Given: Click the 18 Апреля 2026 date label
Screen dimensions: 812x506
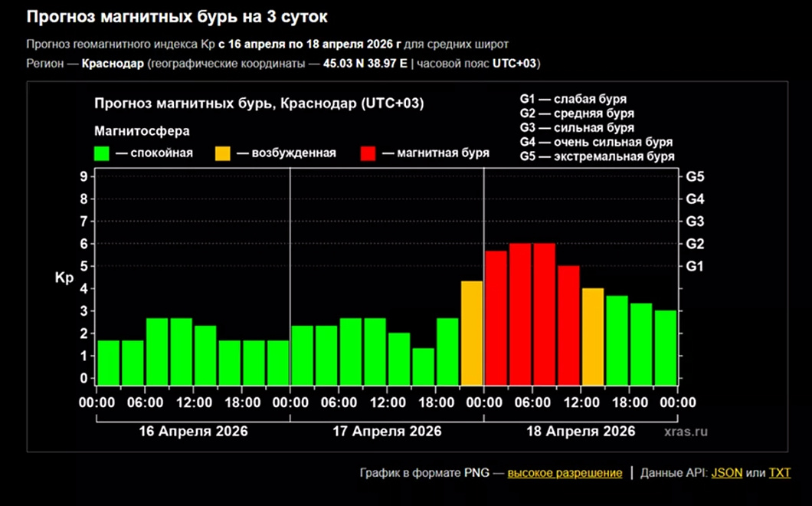Looking at the screenshot, I should coord(581,432).
